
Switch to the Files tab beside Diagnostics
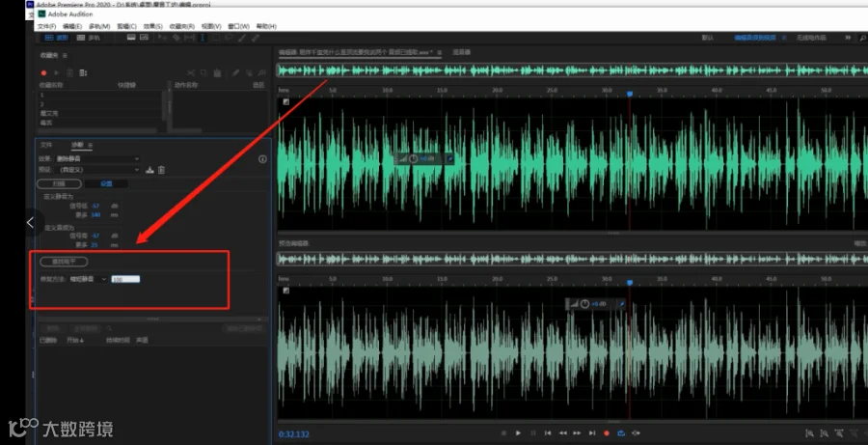[x=46, y=145]
